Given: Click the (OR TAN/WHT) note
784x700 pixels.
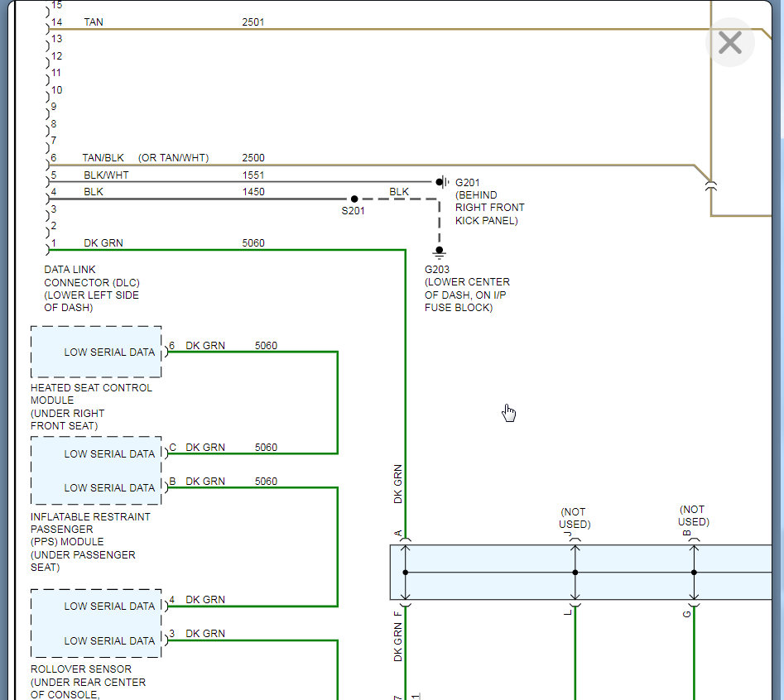Looking at the screenshot, I should [174, 158].
